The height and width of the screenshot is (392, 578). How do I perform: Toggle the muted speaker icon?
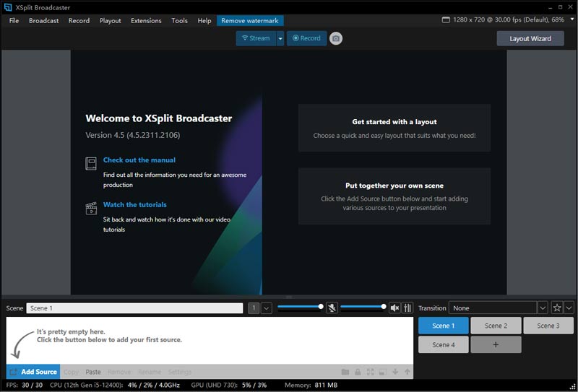[394, 308]
